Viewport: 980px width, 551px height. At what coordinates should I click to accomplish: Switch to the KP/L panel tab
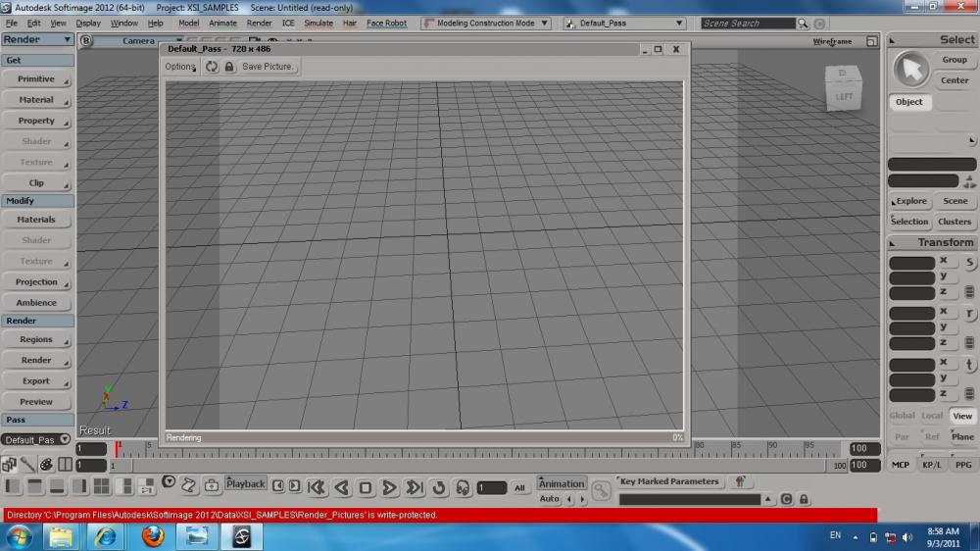(932, 465)
